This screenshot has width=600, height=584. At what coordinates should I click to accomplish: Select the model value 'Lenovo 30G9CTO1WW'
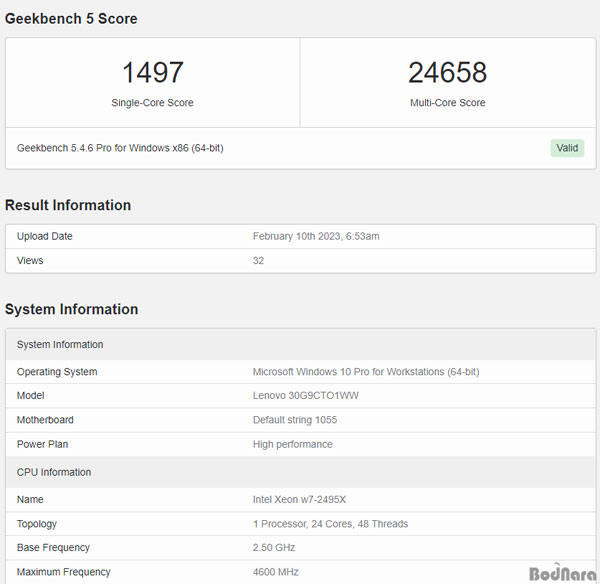[x=306, y=396]
